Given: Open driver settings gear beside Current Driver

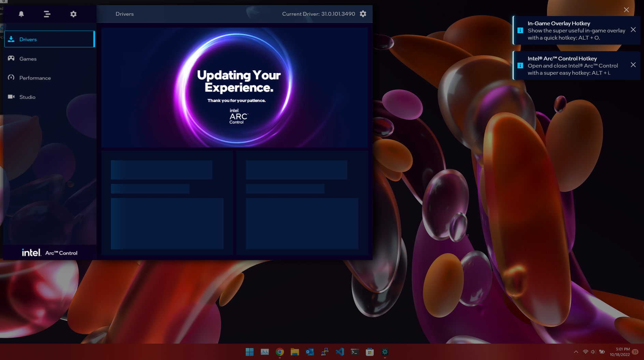Looking at the screenshot, I should pyautogui.click(x=363, y=14).
